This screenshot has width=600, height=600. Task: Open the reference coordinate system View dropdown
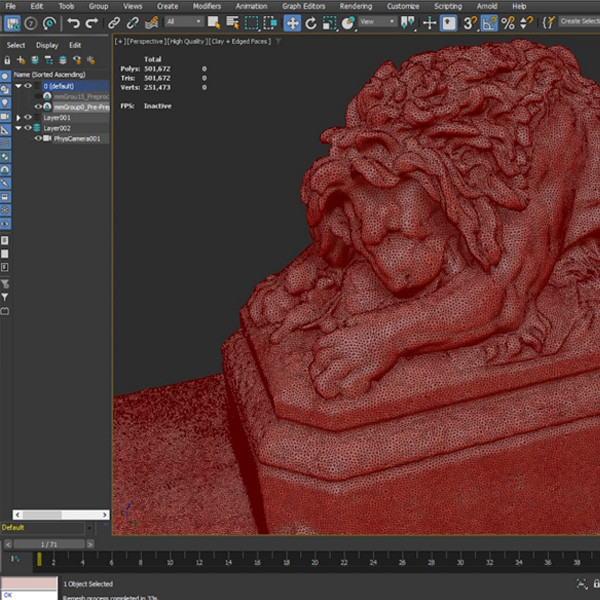[378, 21]
